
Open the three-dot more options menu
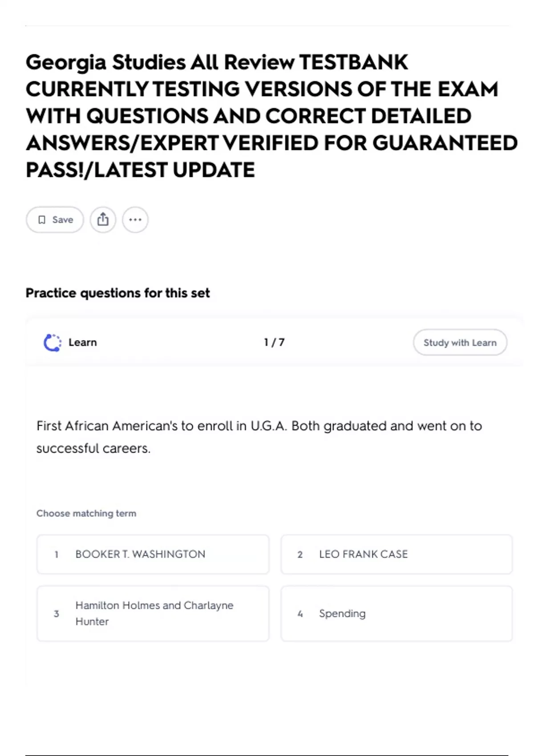(x=135, y=220)
